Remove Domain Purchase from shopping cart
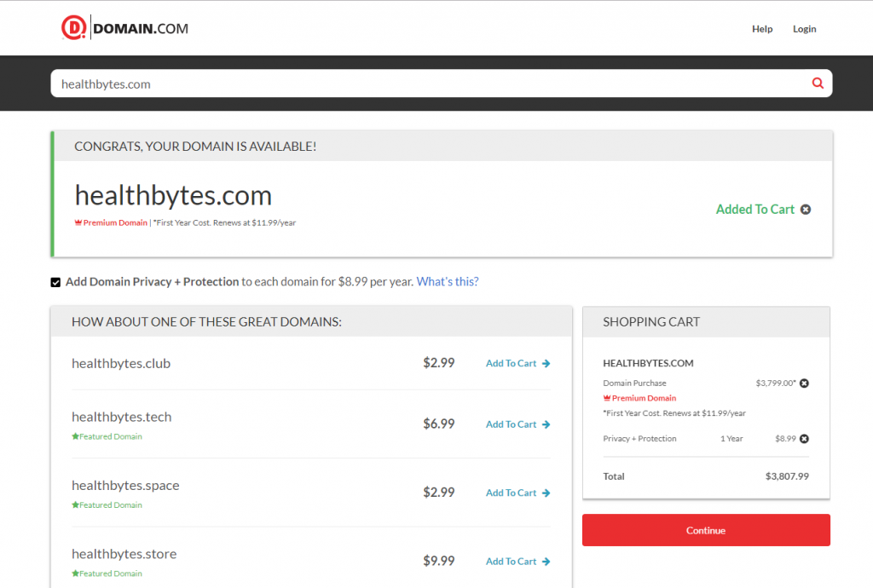The image size is (873, 588). 804,383
